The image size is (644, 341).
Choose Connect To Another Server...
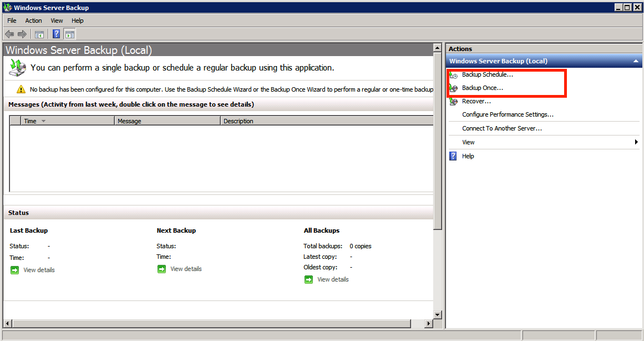(502, 128)
